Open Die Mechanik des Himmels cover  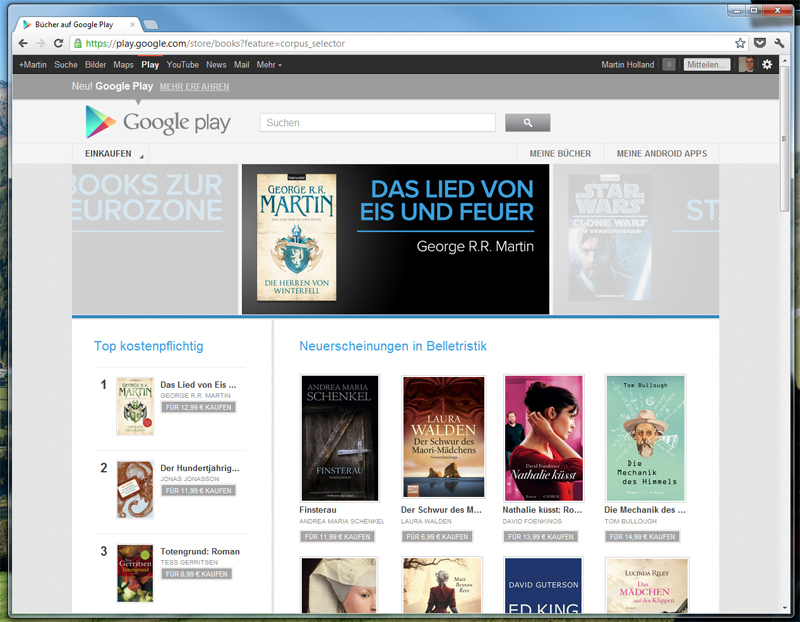pyautogui.click(x=646, y=438)
